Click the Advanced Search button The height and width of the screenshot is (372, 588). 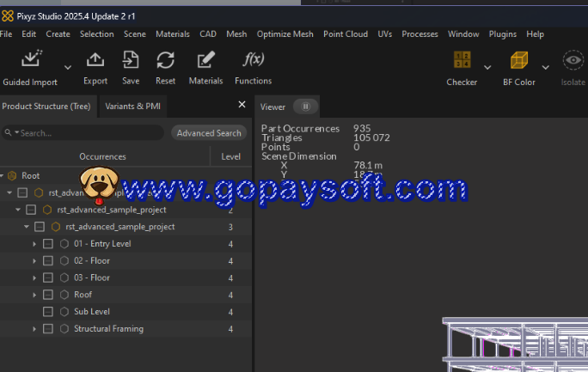pos(209,133)
